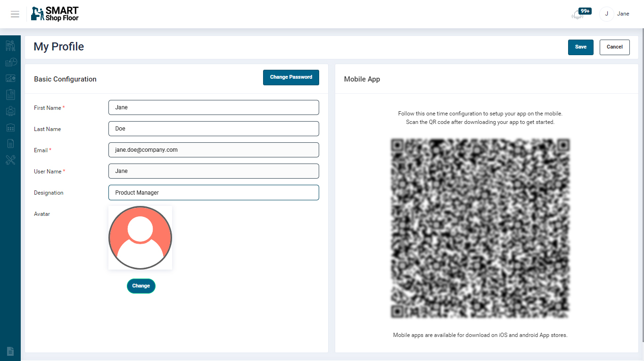Click the SMART Shop Floor logo
This screenshot has height=361, width=644.
[55, 14]
